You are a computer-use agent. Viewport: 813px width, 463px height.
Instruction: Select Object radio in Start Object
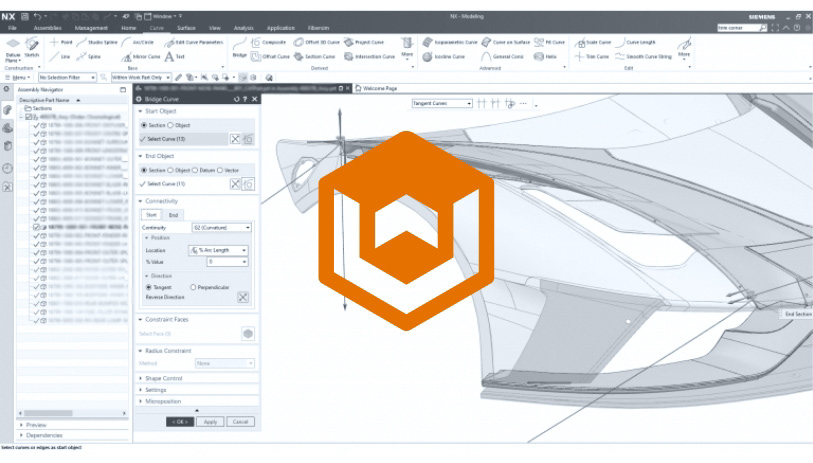pos(170,125)
